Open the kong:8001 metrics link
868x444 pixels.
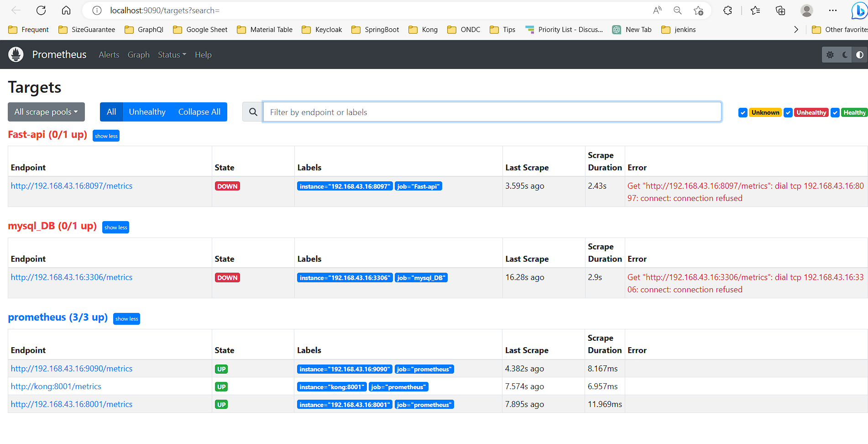point(56,386)
